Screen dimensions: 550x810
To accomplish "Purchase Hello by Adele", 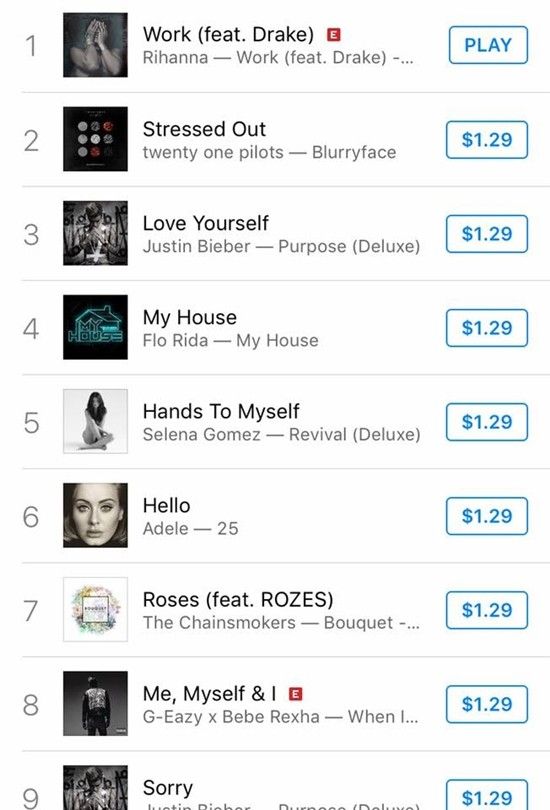I will pos(487,516).
